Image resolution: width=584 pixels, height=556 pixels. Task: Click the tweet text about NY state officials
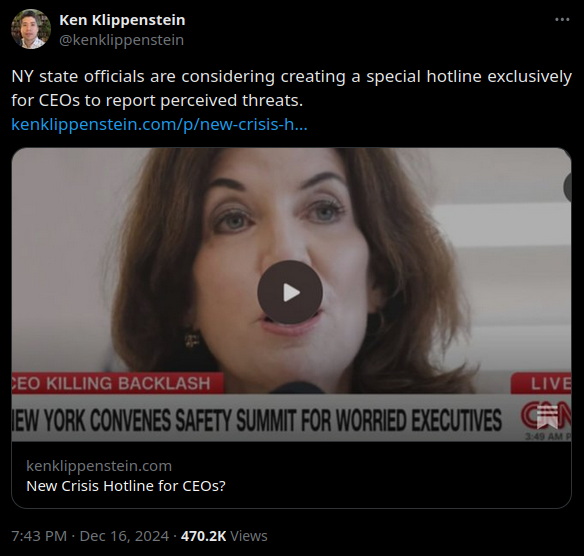click(x=291, y=88)
